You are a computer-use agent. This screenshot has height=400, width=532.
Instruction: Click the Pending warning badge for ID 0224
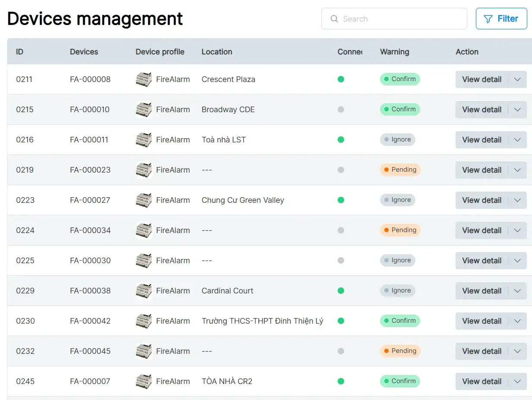[400, 230]
